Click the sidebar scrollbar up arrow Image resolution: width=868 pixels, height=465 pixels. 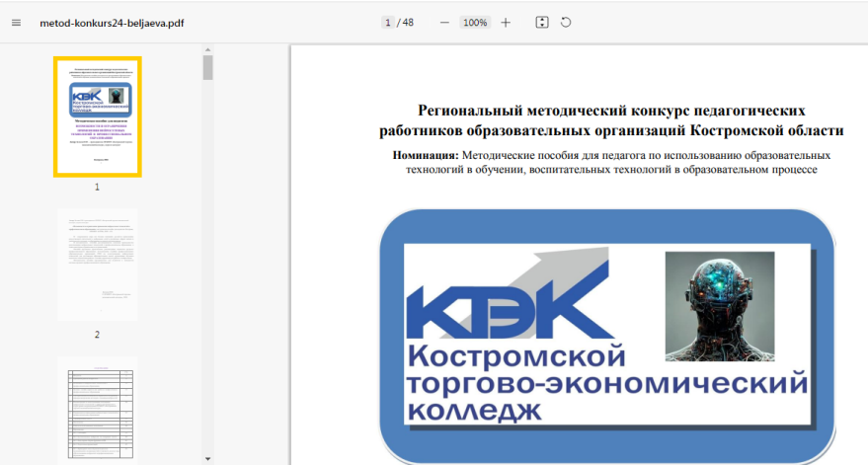click(207, 48)
